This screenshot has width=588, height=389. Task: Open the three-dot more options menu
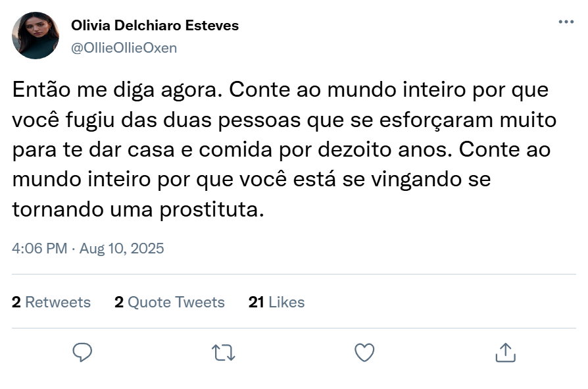pos(566,22)
